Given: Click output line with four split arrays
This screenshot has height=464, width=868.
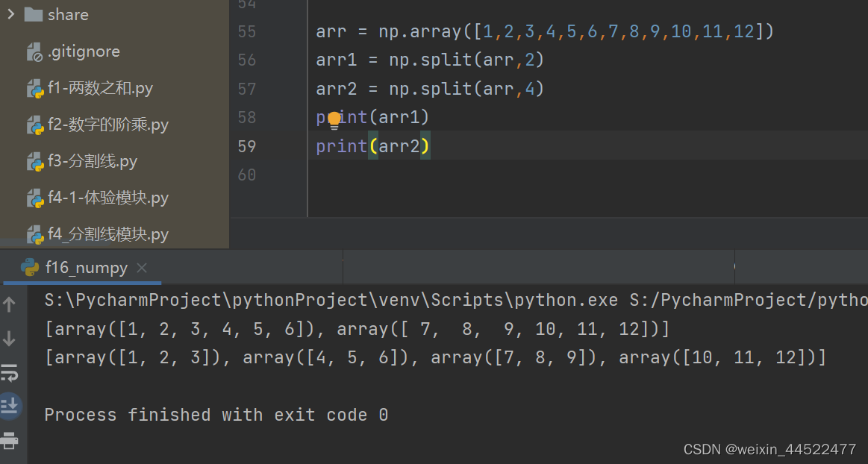Looking at the screenshot, I should (x=436, y=358).
